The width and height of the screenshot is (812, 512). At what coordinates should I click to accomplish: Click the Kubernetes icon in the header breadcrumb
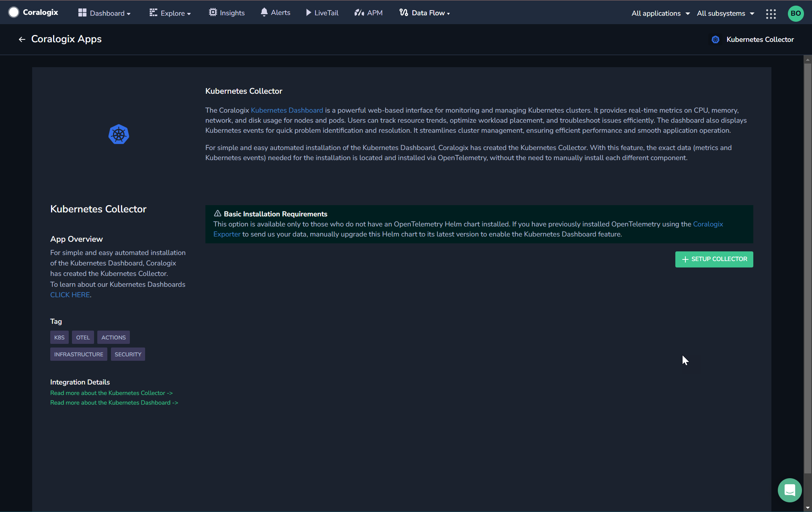coord(716,39)
